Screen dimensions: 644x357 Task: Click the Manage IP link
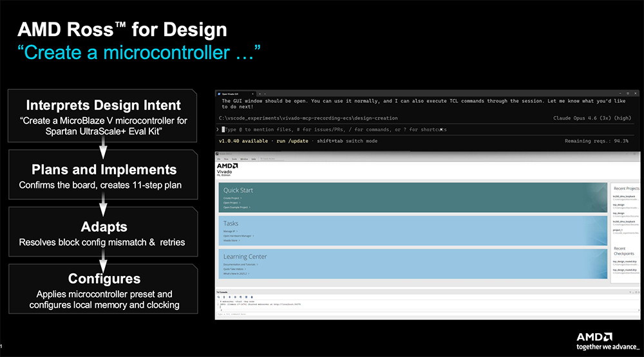229,232
